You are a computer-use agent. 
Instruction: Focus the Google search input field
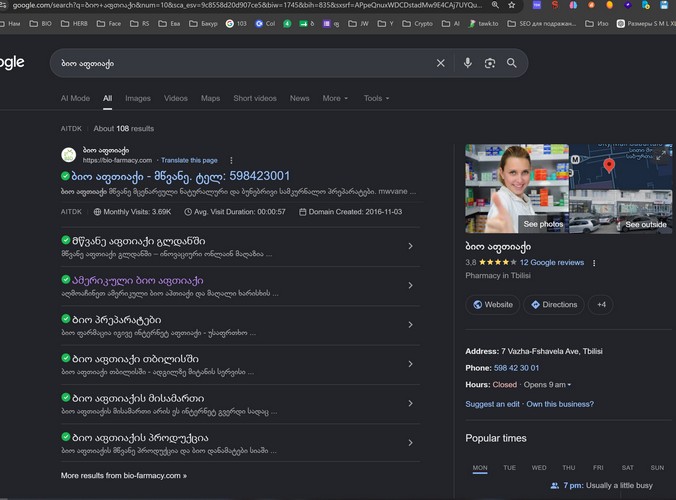coord(246,63)
